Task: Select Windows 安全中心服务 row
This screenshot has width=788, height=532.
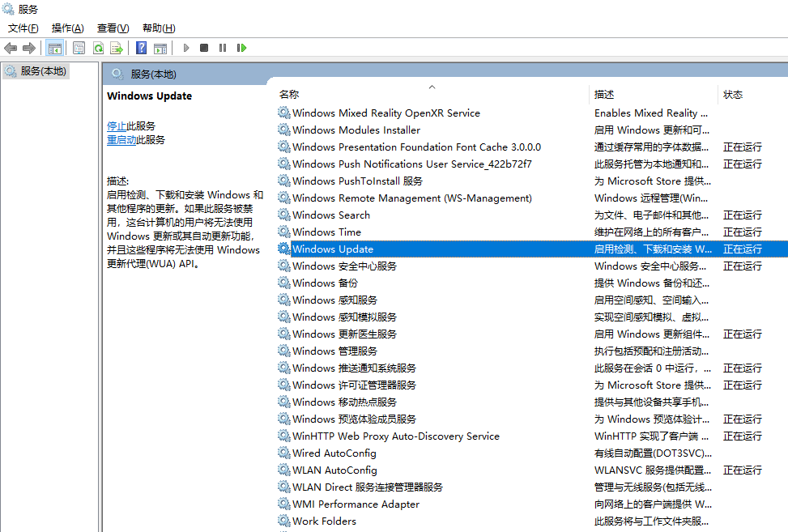Action: (x=532, y=266)
